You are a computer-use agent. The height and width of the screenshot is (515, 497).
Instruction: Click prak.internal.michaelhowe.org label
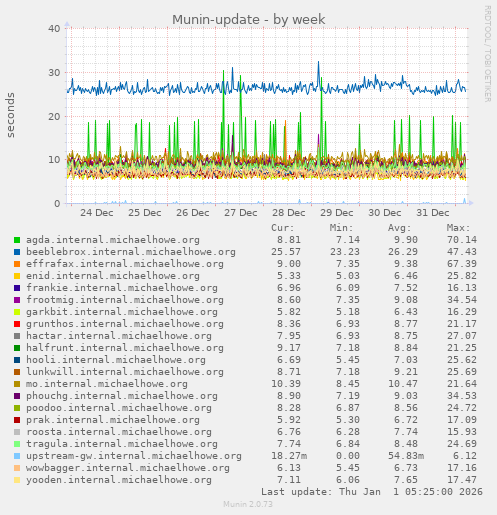tap(113, 420)
